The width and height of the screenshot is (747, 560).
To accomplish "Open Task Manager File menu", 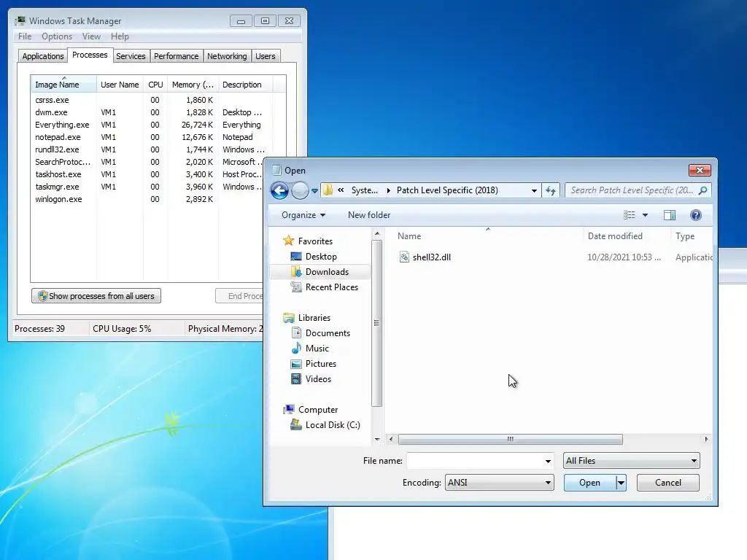I will (25, 36).
